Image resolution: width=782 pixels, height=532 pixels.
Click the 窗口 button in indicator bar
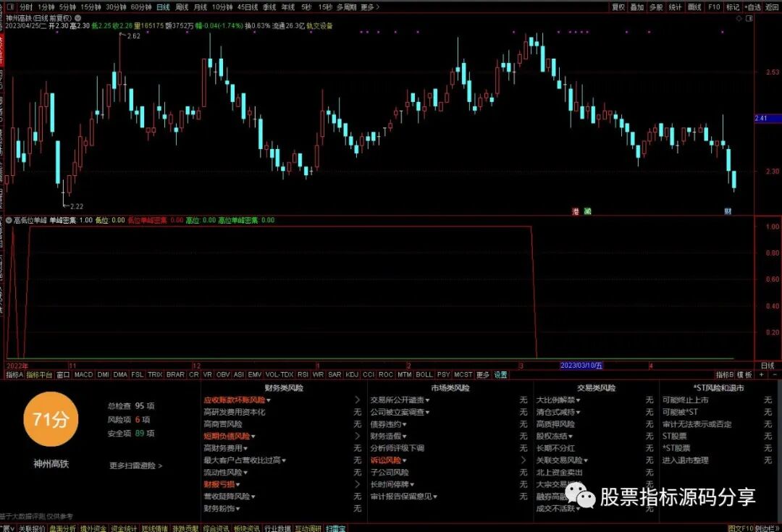pos(63,374)
